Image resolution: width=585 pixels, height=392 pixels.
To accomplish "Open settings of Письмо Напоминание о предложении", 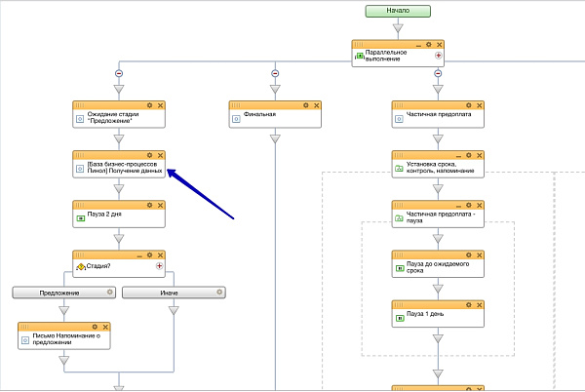I will (95, 327).
